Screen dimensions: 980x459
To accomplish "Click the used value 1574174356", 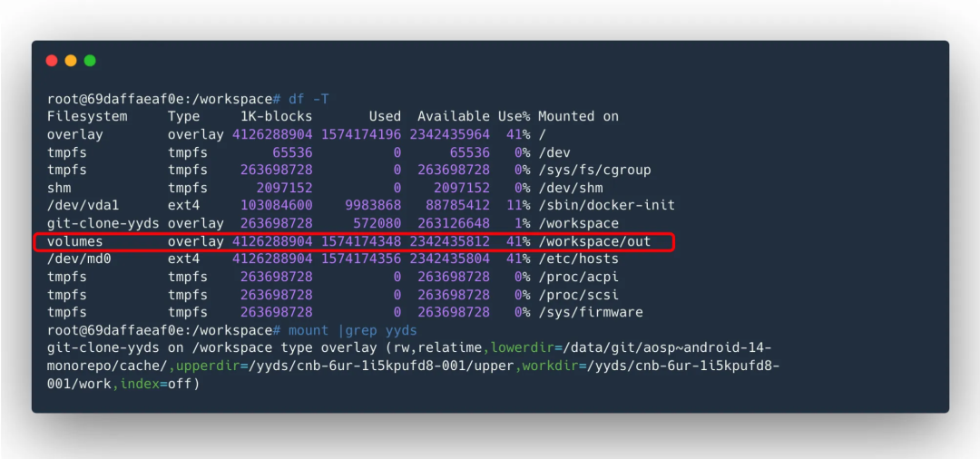I will (361, 259).
